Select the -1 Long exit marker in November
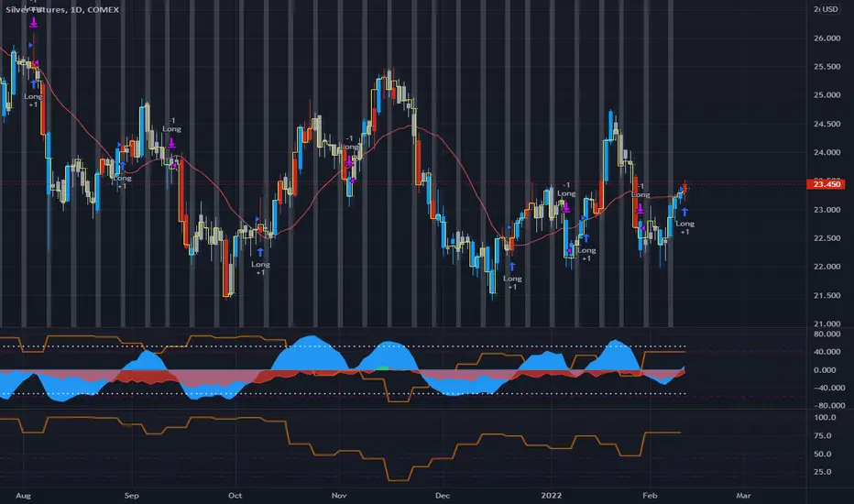The image size is (854, 504). click(350, 150)
